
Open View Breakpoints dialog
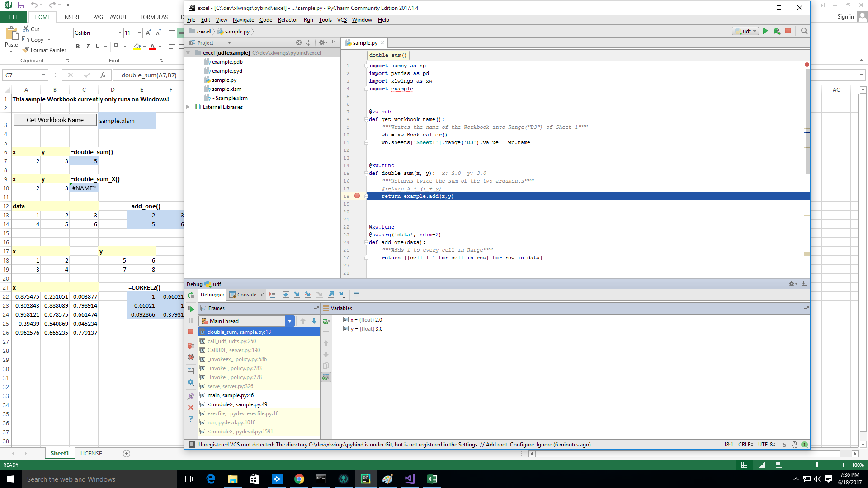coord(191,346)
